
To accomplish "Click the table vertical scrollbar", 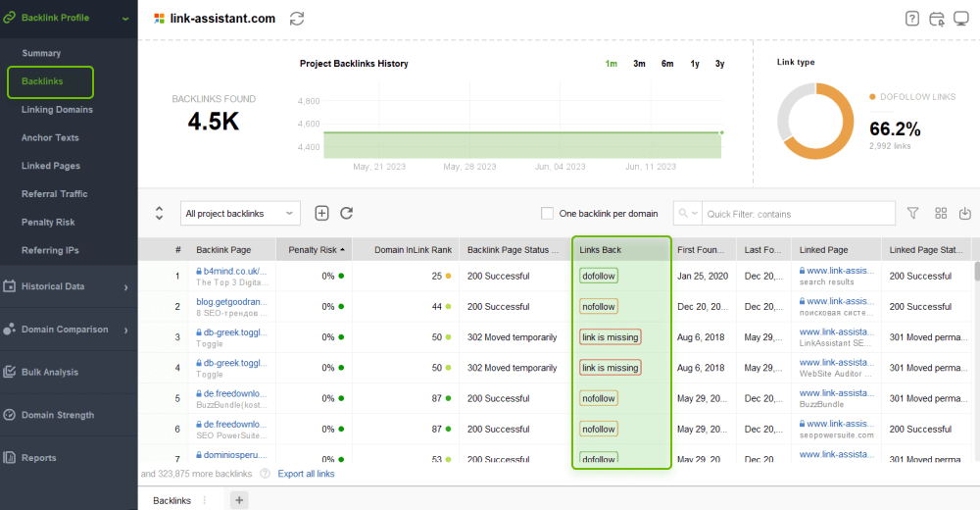I will coord(976,271).
